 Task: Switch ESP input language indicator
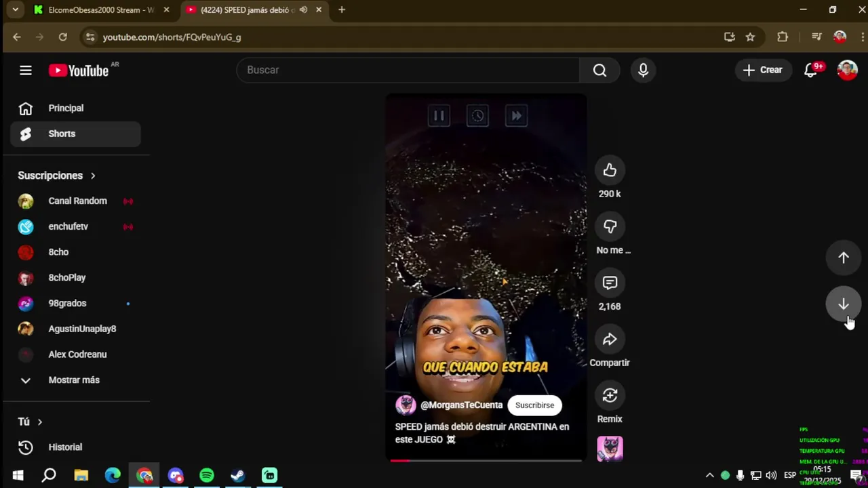pos(790,475)
